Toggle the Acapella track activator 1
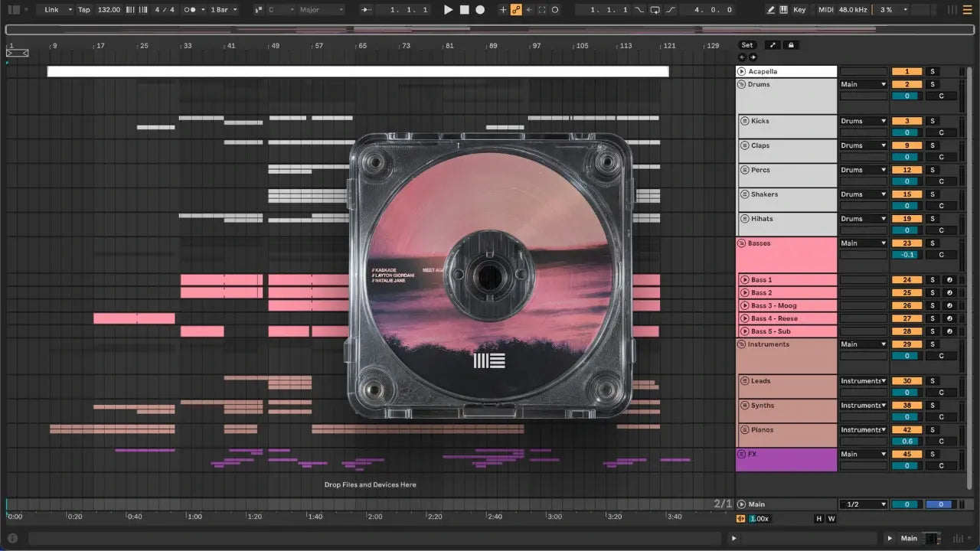The height and width of the screenshot is (551, 980). pos(906,71)
